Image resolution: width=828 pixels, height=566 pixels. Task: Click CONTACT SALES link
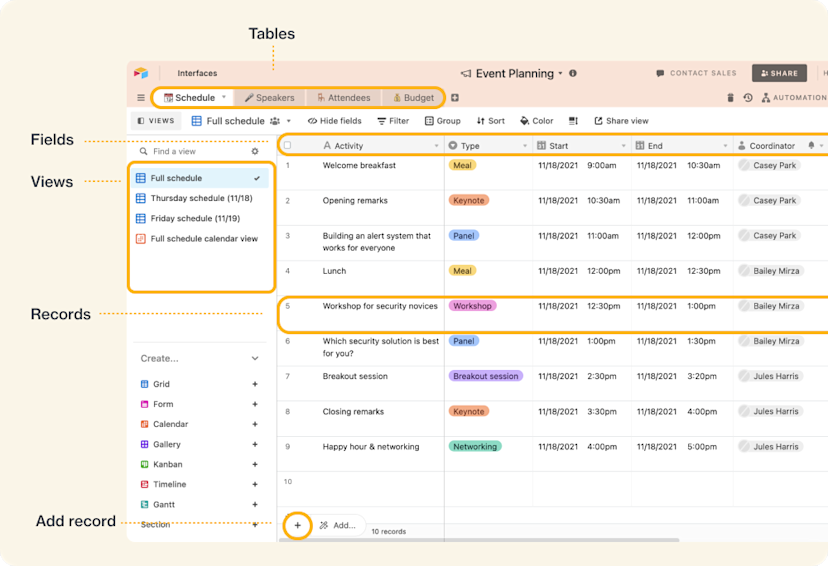tap(696, 73)
